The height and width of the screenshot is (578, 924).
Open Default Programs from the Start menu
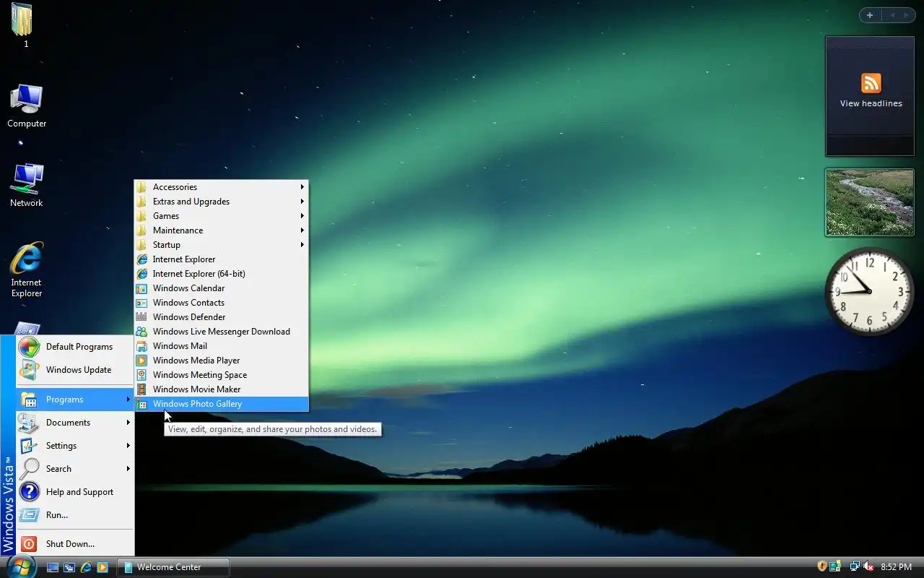[74, 347]
